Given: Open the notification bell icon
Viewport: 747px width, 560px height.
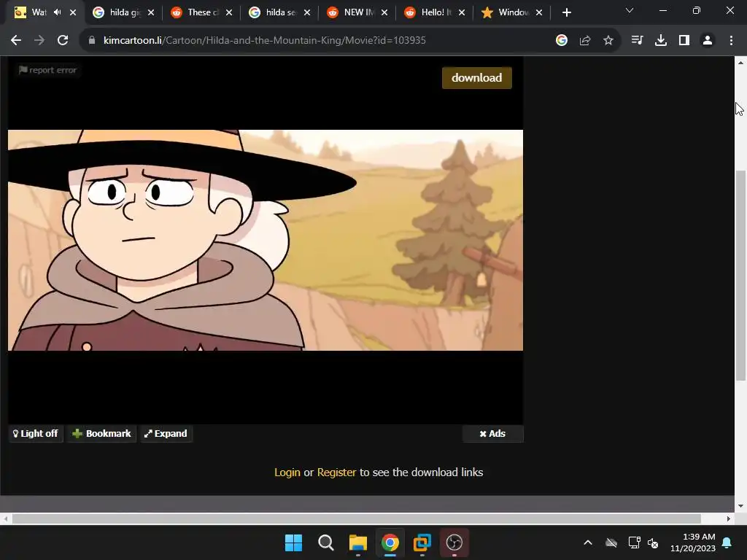Looking at the screenshot, I should 727,542.
